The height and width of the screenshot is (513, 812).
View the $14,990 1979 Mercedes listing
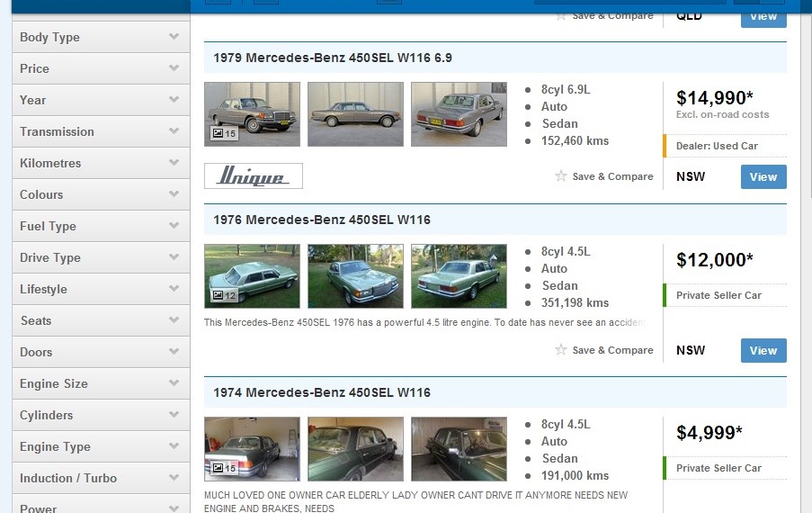click(763, 176)
